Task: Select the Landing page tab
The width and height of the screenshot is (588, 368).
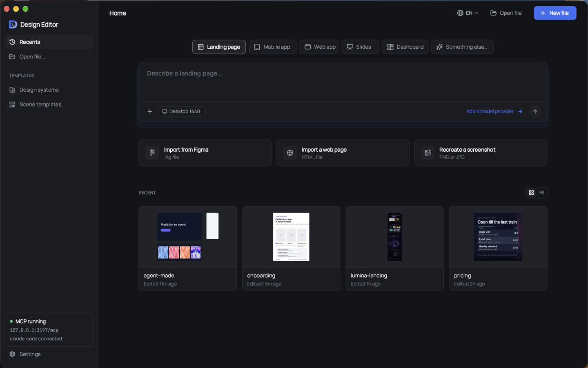Action: tap(219, 47)
